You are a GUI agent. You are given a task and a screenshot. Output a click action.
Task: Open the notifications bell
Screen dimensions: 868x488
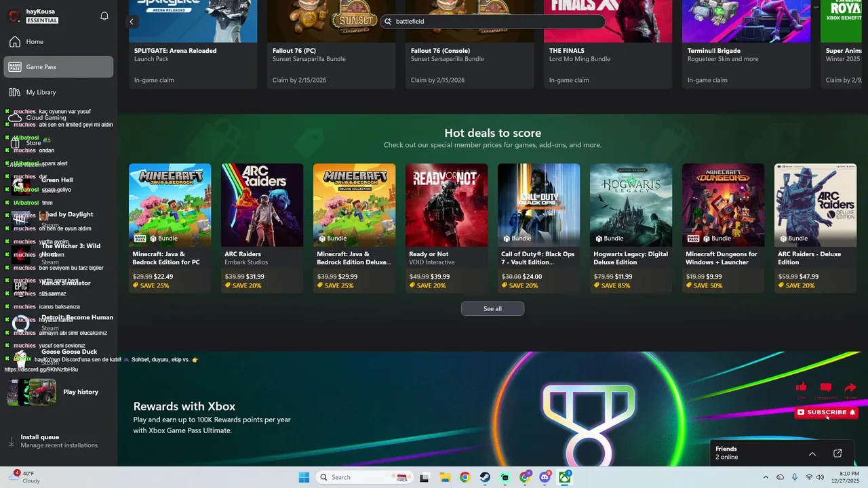click(x=104, y=16)
